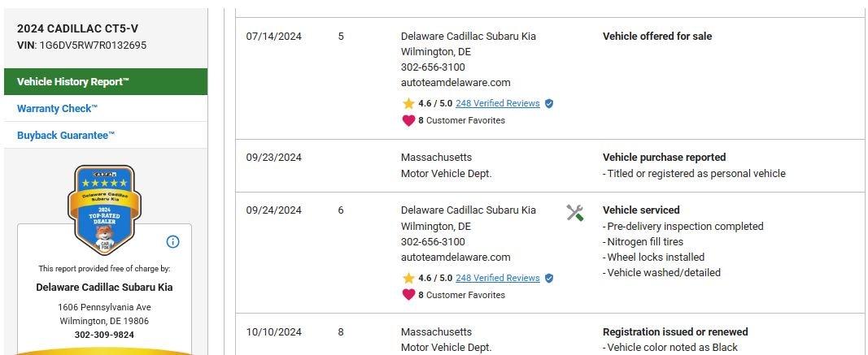
Task: Click autoteamdelaware.com in 09/24/2024 entry
Action: (x=456, y=258)
